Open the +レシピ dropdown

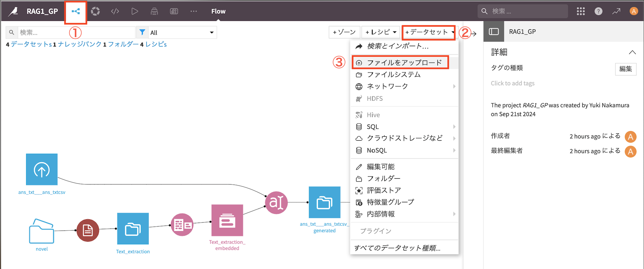[381, 32]
